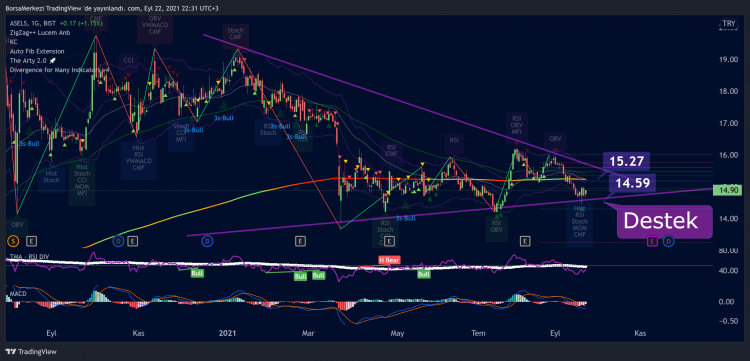Expand the Divergence for Many Indicators legend
The width and height of the screenshot is (750, 361).
point(59,70)
